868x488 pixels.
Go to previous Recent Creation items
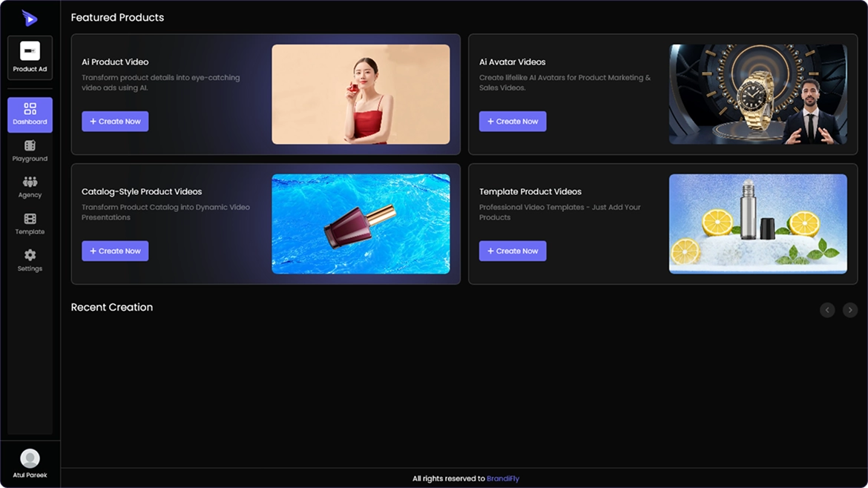(828, 310)
